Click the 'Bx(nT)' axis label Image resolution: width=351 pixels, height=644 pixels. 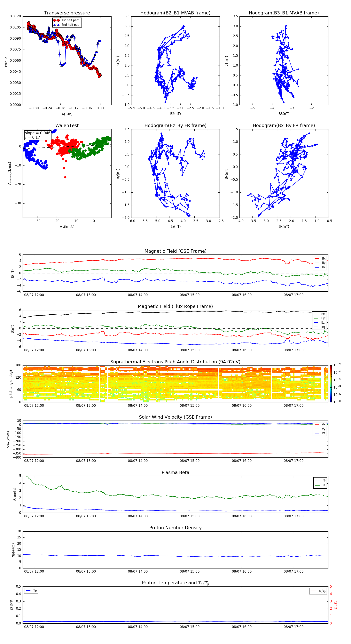[284, 227]
